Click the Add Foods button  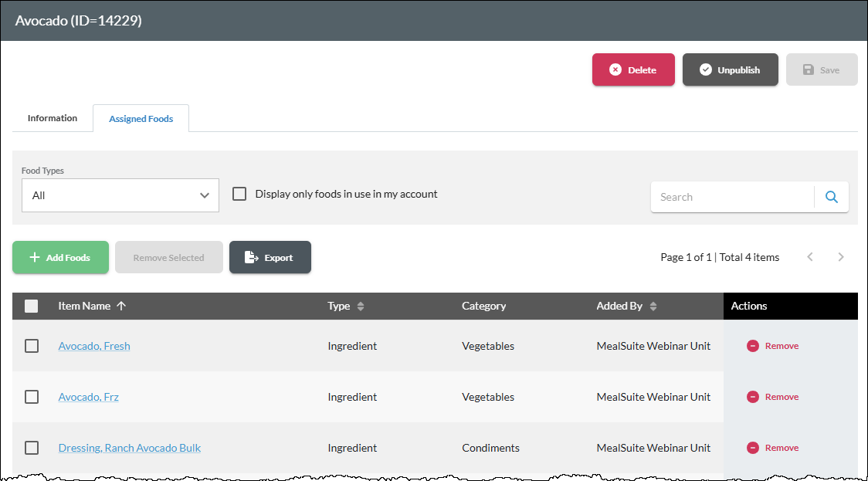click(60, 257)
